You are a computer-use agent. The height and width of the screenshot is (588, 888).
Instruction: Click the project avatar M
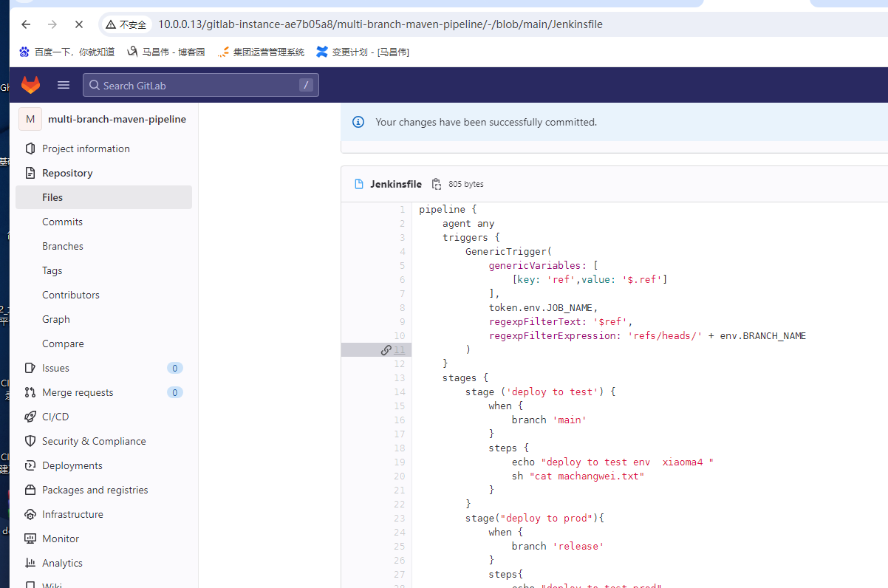coord(30,119)
